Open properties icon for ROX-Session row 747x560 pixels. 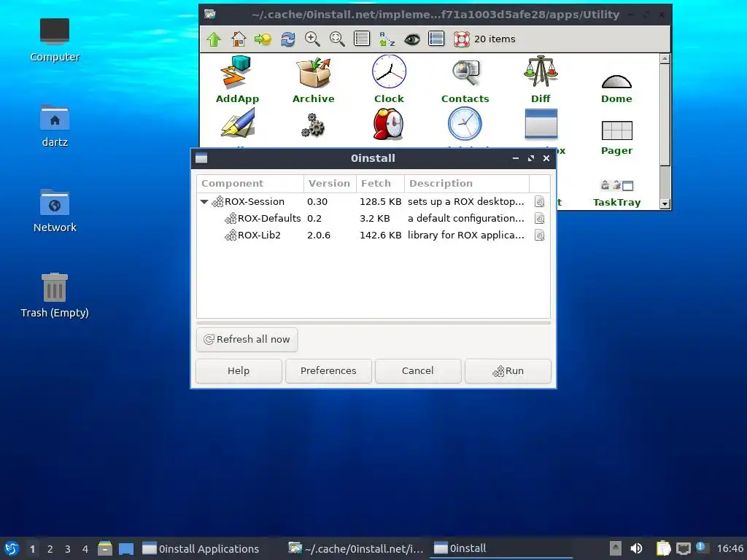[x=539, y=202]
